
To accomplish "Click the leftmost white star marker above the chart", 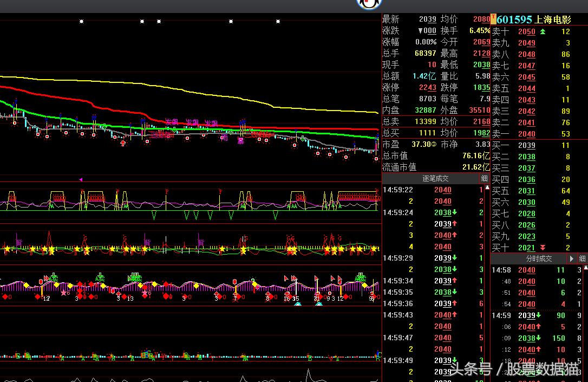I will pos(82,22).
